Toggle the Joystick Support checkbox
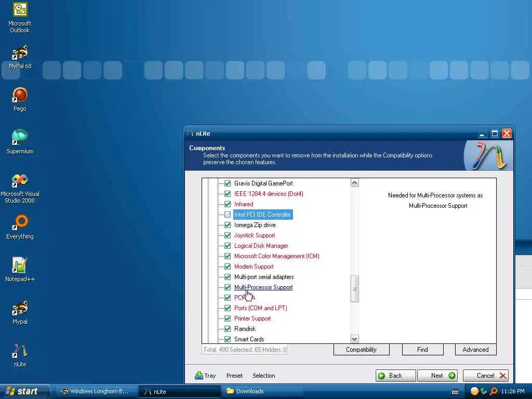Screen dimensions: 532x399 [228, 235]
